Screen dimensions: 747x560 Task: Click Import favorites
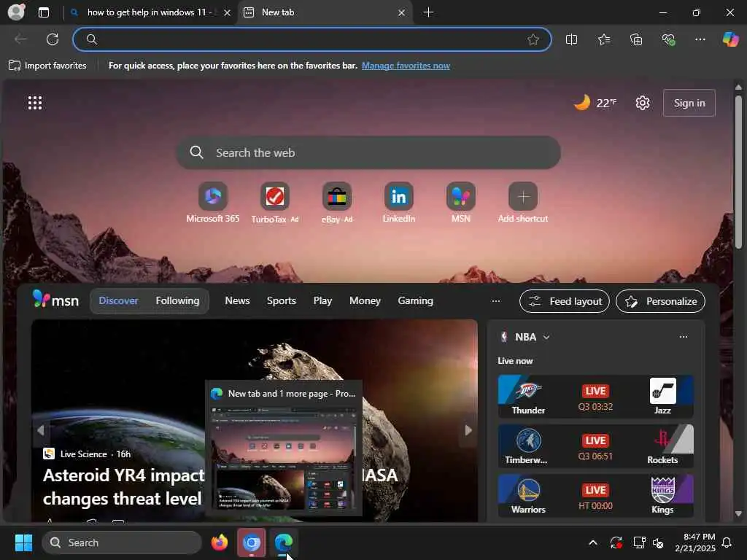47,66
